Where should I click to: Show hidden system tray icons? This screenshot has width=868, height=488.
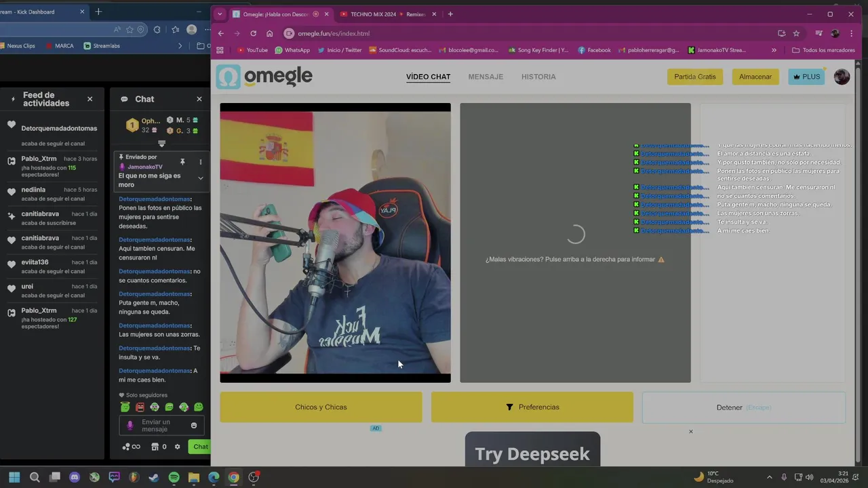(x=769, y=477)
